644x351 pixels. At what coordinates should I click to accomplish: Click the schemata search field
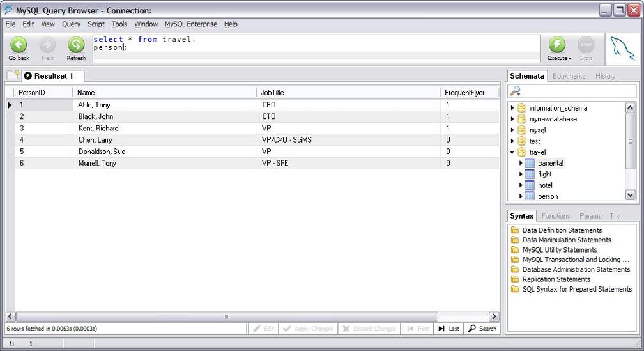tap(572, 91)
